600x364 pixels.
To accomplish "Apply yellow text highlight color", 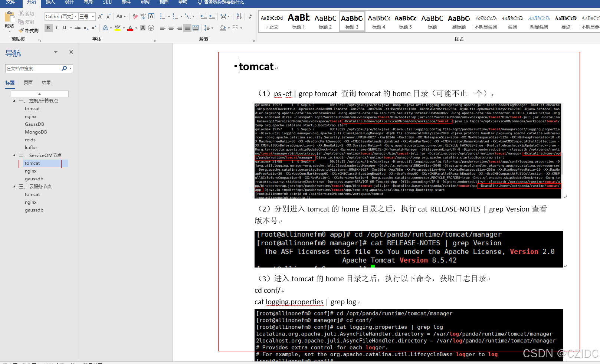I will click(118, 28).
